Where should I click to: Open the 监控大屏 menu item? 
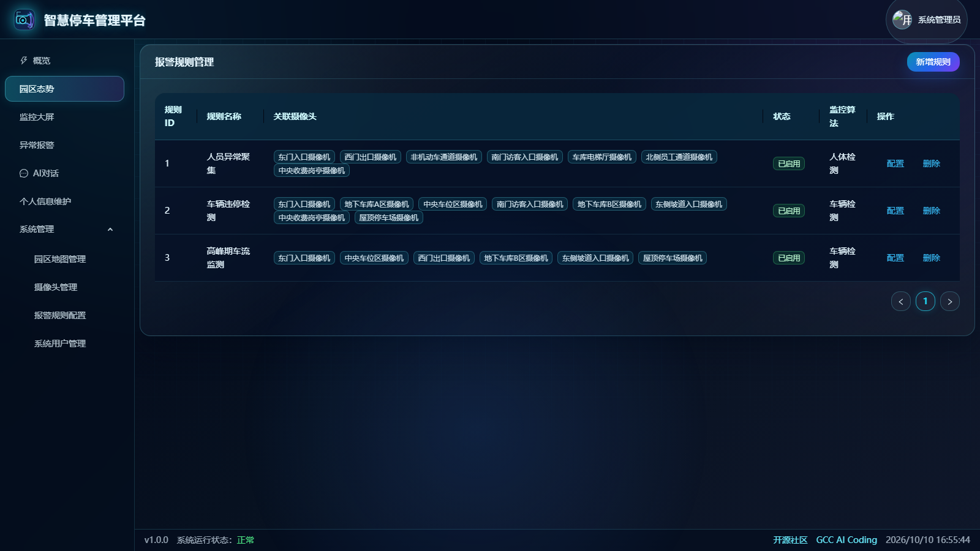(64, 117)
